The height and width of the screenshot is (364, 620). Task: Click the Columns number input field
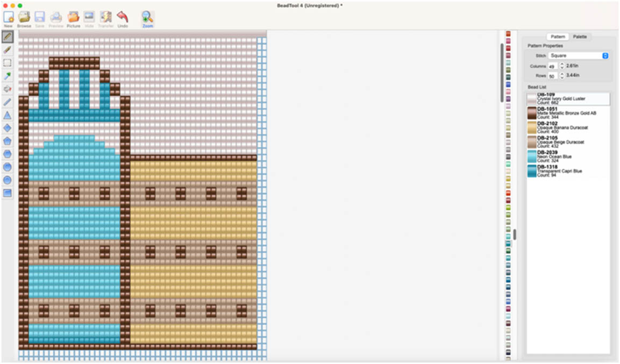click(552, 66)
